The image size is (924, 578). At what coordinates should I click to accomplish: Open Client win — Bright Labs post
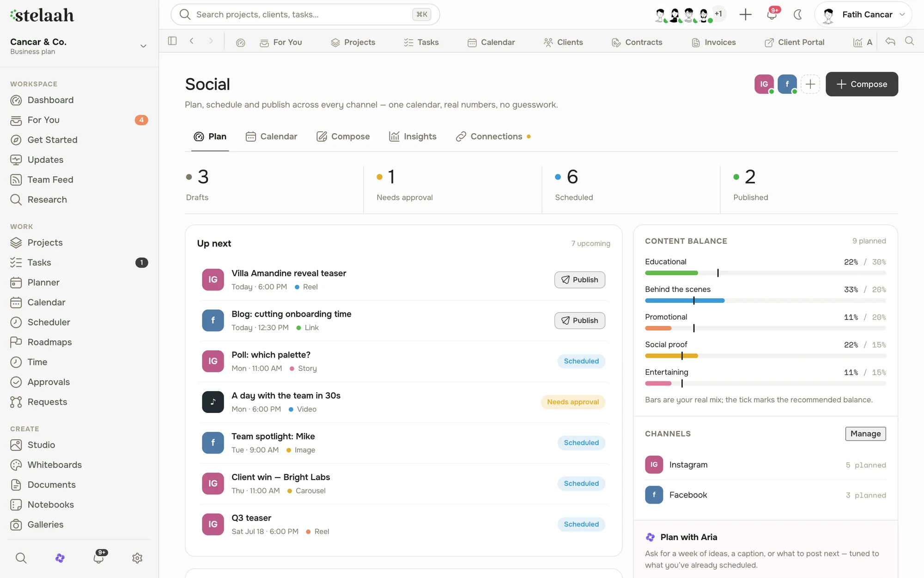pyautogui.click(x=403, y=484)
